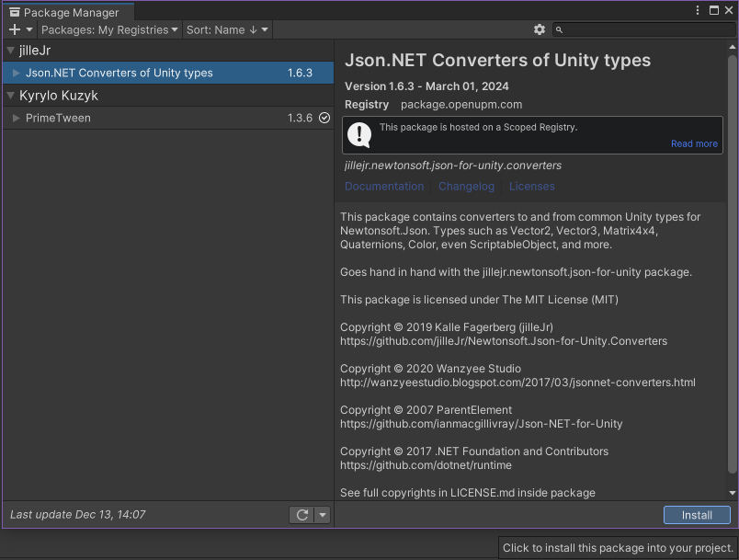Open the Documentation link
The image size is (739, 560).
[384, 186]
